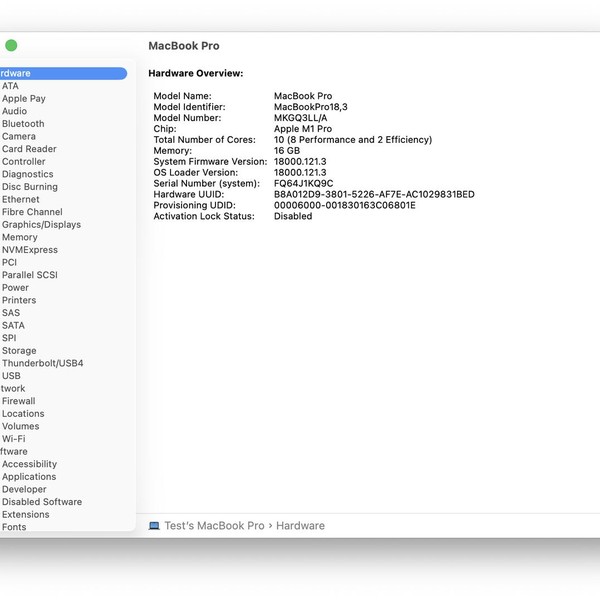
Task: Click memory value 16 GB
Action: (x=287, y=150)
